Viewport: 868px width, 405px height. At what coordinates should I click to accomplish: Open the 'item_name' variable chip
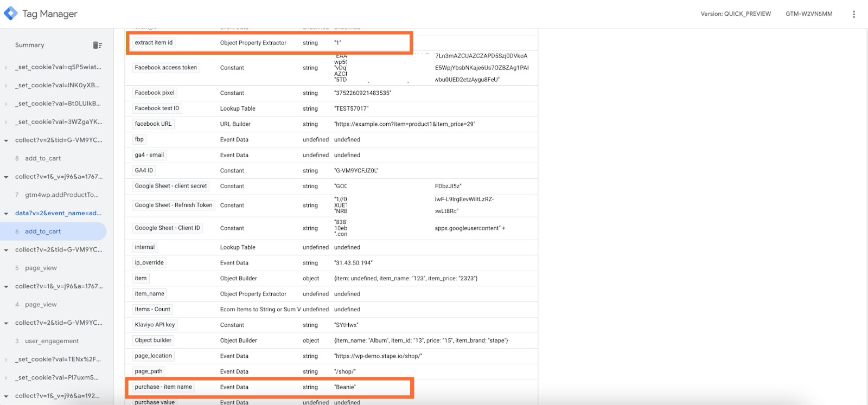(149, 294)
